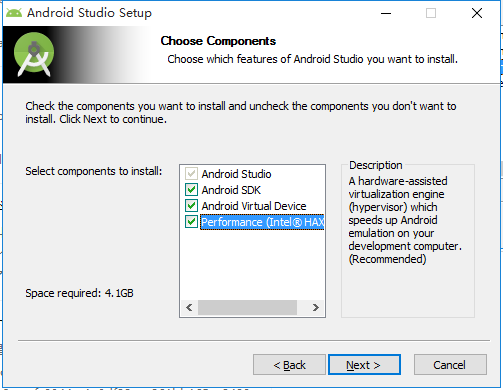The width and height of the screenshot is (503, 390).
Task: Uncheck the Android SDK checkbox
Action: (191, 190)
